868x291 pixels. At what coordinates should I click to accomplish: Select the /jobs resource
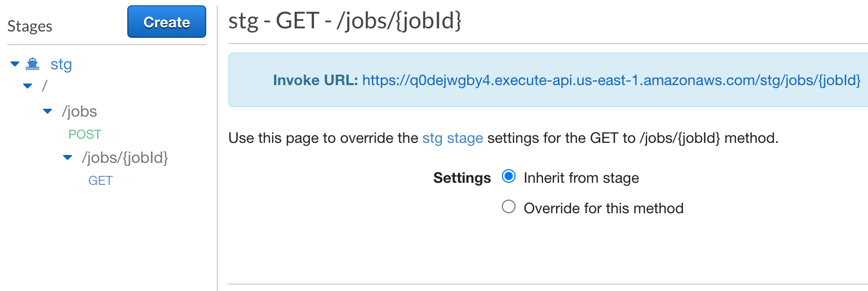(79, 111)
